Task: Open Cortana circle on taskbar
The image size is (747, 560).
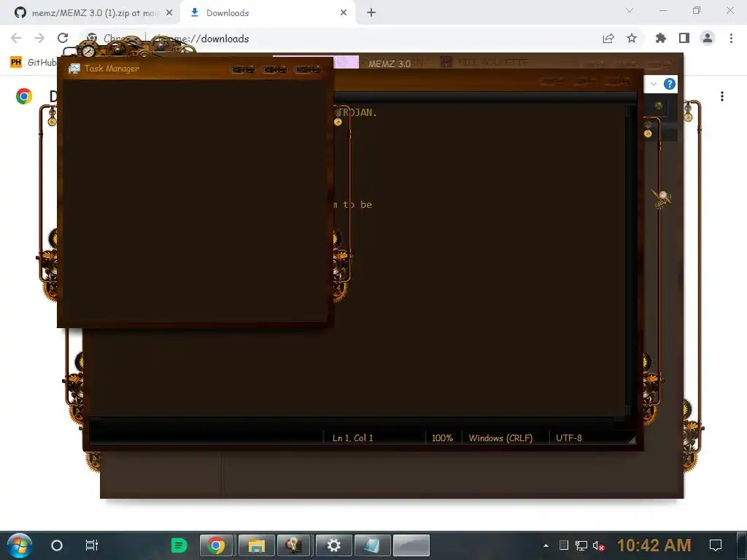Action: (57, 545)
